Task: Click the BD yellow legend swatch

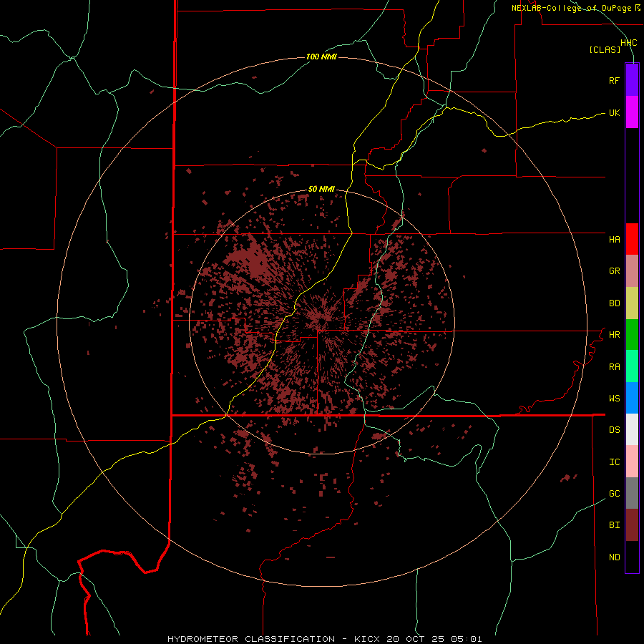Action: pyautogui.click(x=632, y=303)
